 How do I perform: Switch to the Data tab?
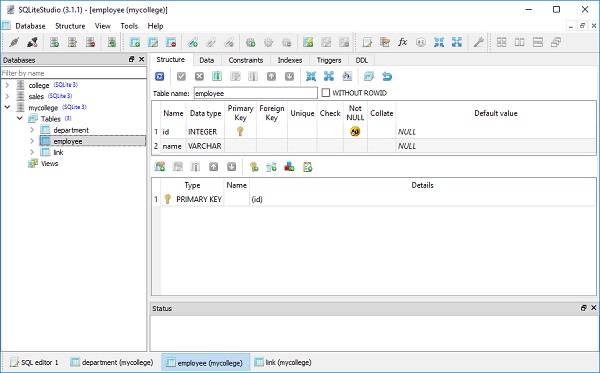207,60
